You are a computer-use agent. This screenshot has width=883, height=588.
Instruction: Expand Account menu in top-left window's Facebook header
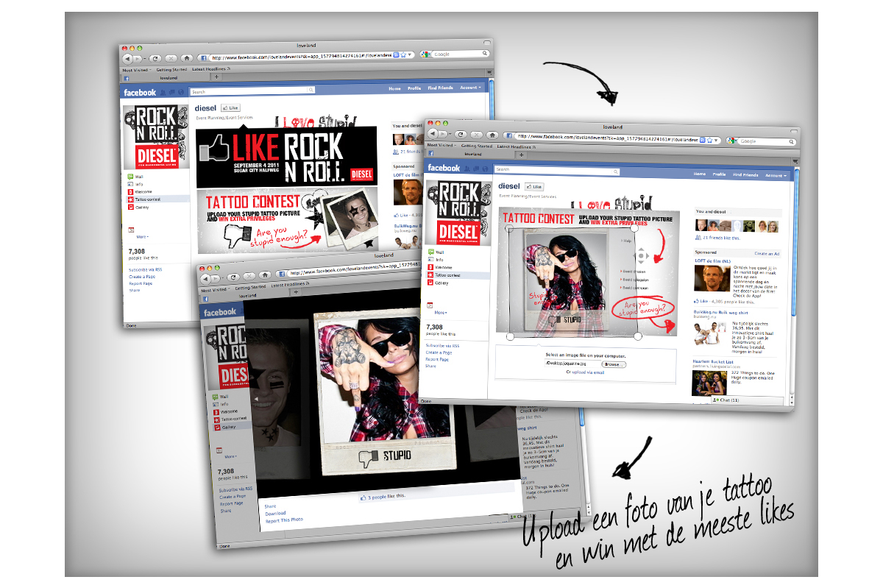469,88
